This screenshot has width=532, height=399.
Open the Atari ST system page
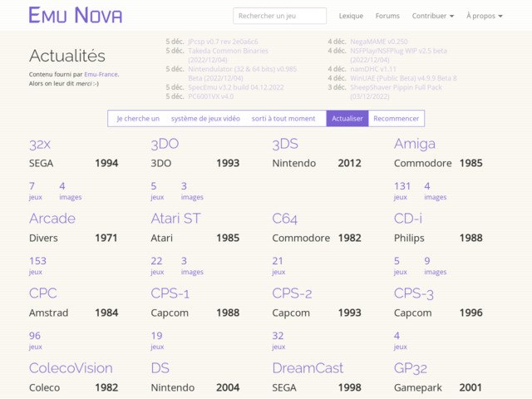pyautogui.click(x=175, y=219)
